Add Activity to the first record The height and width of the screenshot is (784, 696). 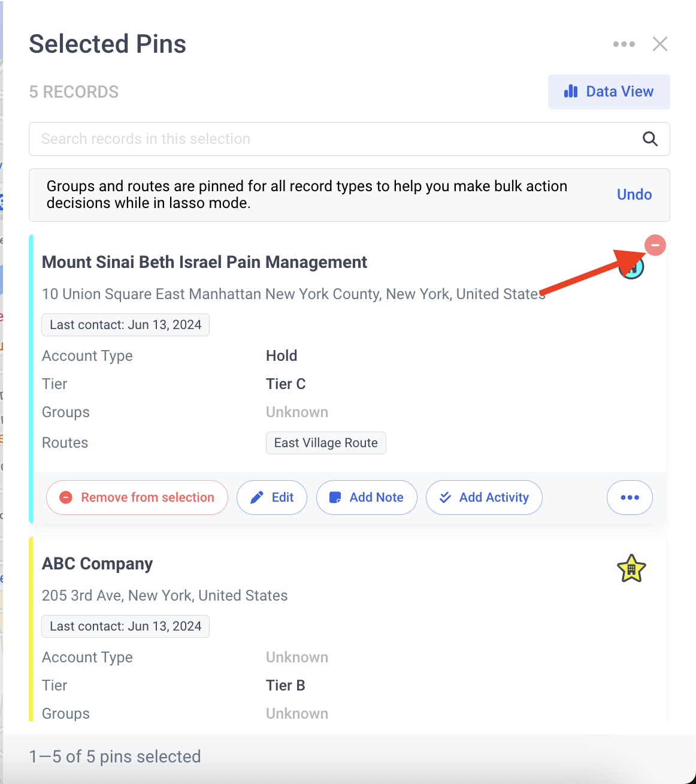coord(484,497)
